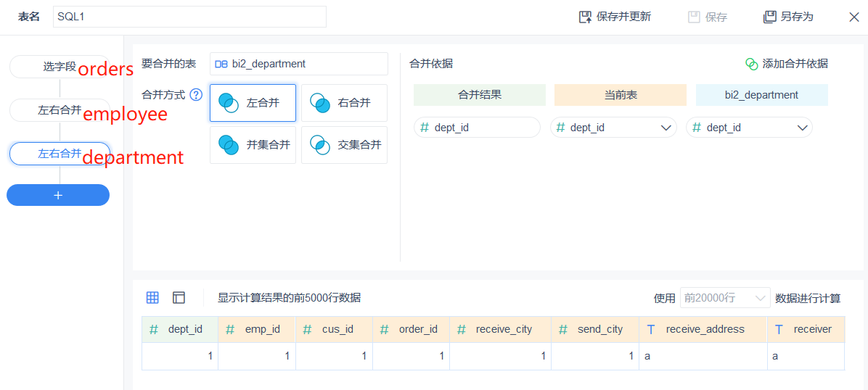This screenshot has width=868, height=390.
Task: Click the 保存并更新 save icon
Action: click(585, 17)
